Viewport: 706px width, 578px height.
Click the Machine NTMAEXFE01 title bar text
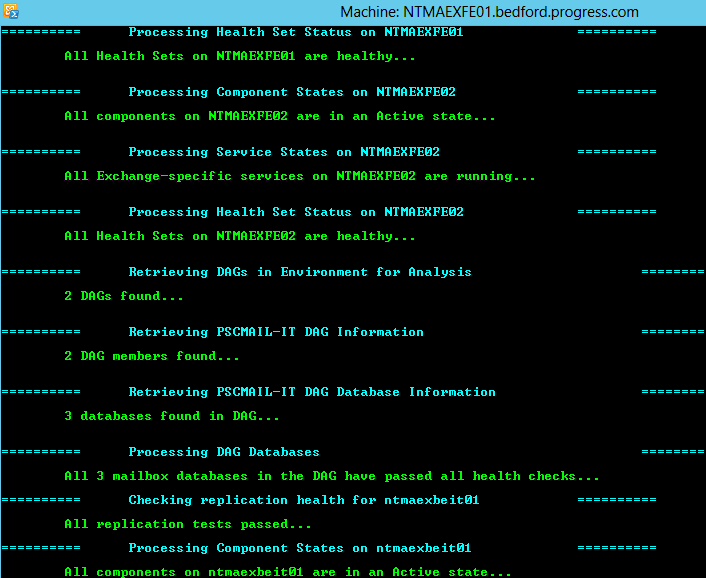pos(489,12)
